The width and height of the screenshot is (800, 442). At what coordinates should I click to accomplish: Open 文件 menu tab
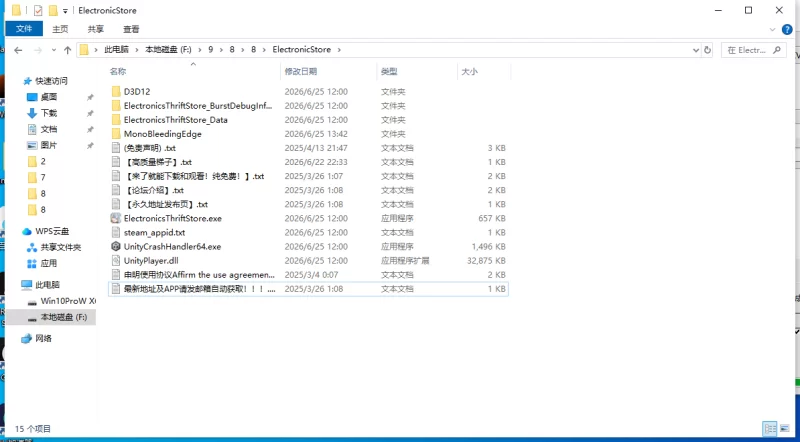[x=24, y=29]
